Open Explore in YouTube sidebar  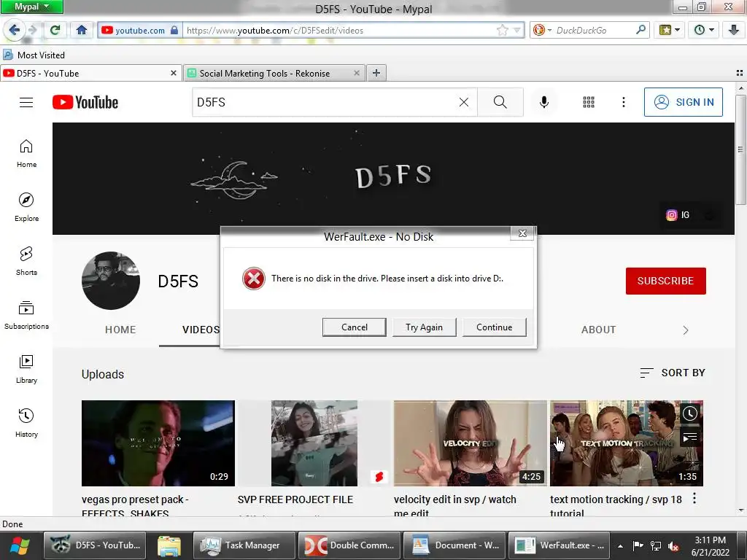click(x=26, y=207)
